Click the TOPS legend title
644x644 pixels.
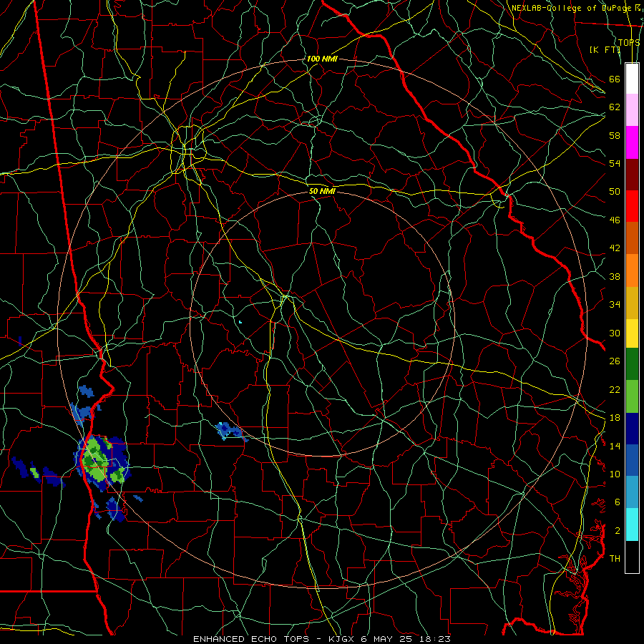pyautogui.click(x=629, y=42)
